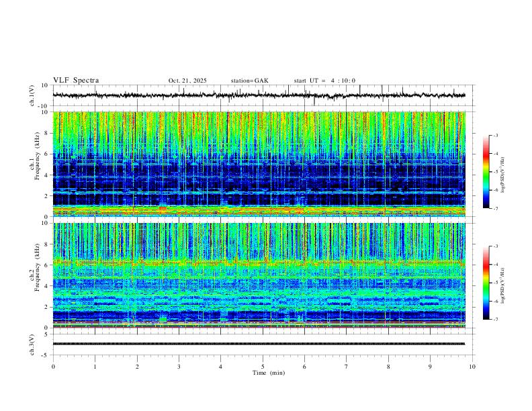Click the time axis tick label "9"
The height and width of the screenshot is (411, 532).
(x=430, y=367)
